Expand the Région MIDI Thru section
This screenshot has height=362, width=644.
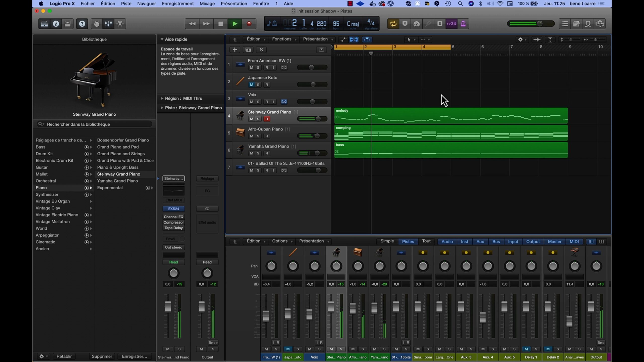[x=162, y=98]
